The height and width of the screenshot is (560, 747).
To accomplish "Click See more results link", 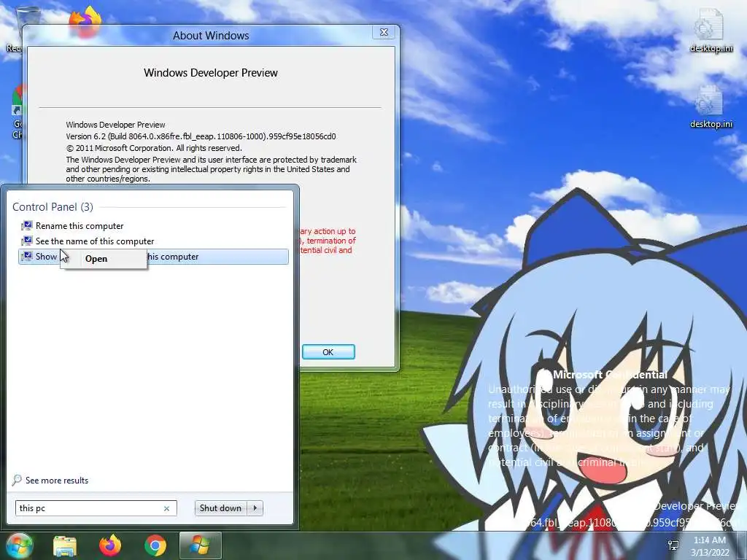I will (x=57, y=481).
